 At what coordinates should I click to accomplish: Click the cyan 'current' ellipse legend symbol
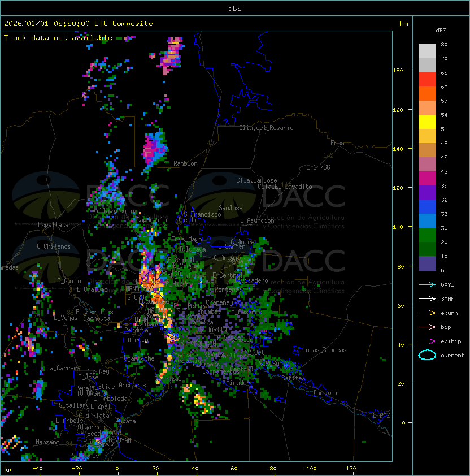click(427, 355)
